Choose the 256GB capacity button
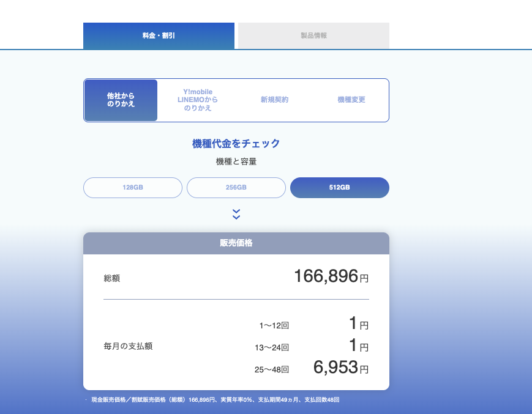 (236, 188)
